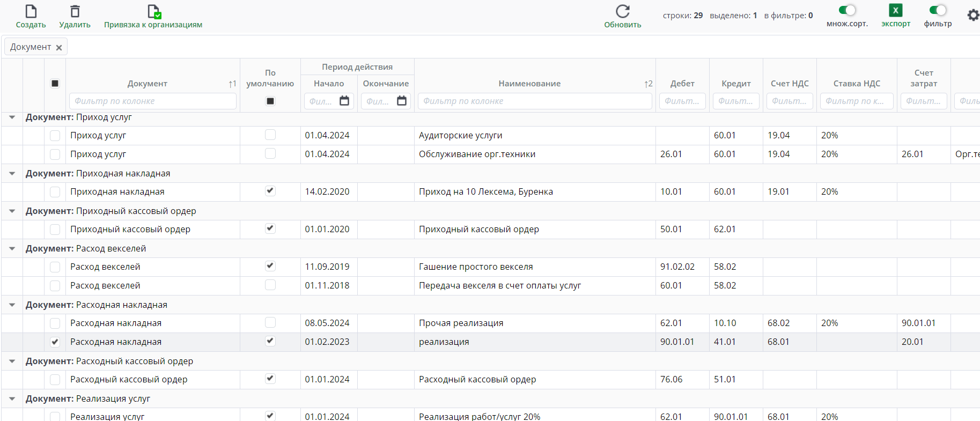Click the Create new document icon

tap(31, 11)
